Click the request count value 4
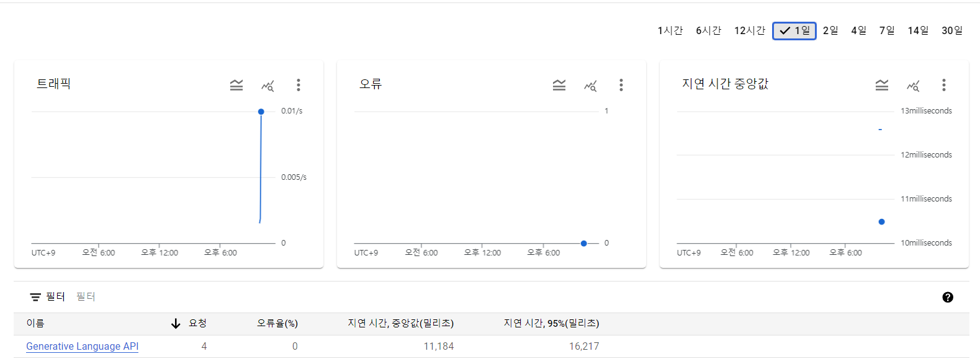Image resolution: width=980 pixels, height=364 pixels. point(204,347)
